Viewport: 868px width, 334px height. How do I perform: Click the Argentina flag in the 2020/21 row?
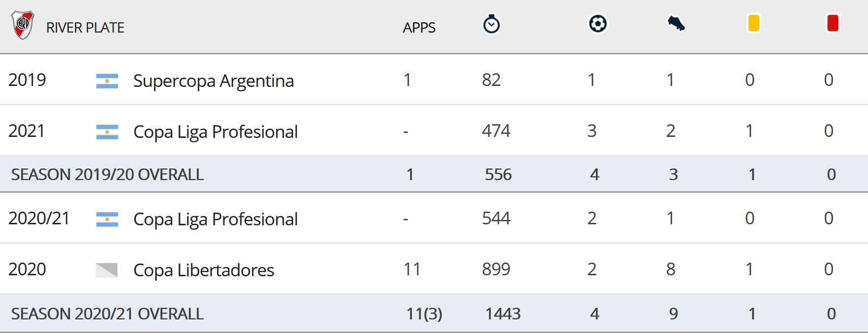pyautogui.click(x=107, y=219)
